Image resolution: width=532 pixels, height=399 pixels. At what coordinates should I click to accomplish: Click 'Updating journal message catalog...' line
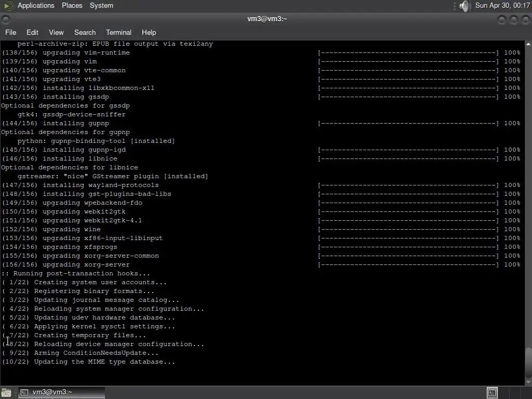(90, 300)
